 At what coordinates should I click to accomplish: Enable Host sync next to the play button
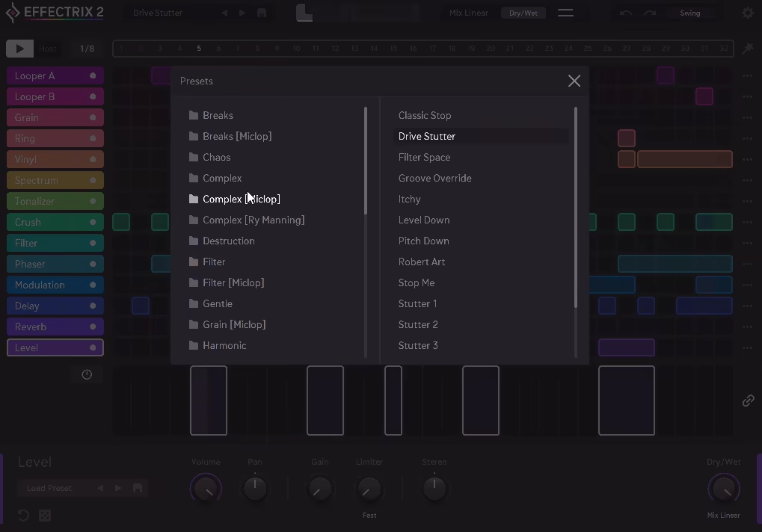[47, 48]
